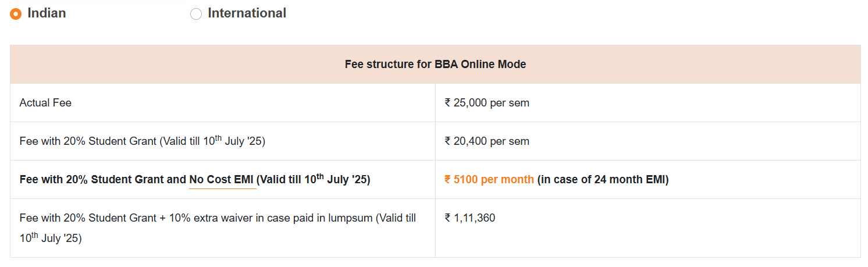868x267 pixels.
Task: Select the Indian radio button
Action: coord(16,14)
